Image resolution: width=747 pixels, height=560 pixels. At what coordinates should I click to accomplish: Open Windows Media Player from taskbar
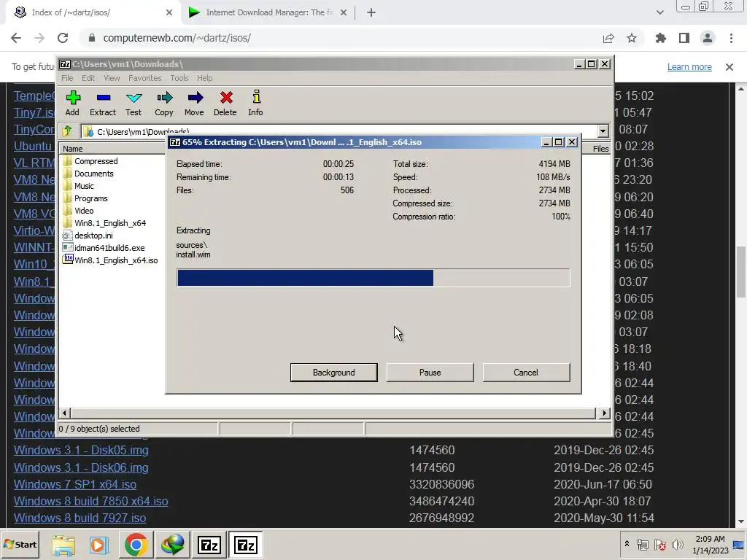[99, 545]
